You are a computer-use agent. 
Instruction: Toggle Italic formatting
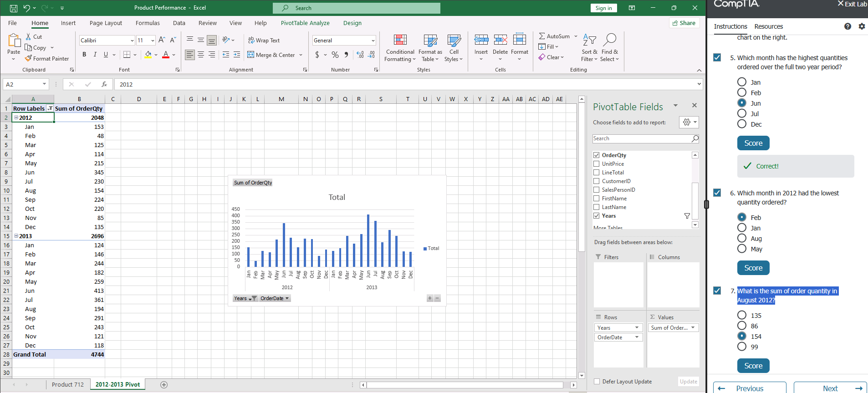click(x=95, y=55)
